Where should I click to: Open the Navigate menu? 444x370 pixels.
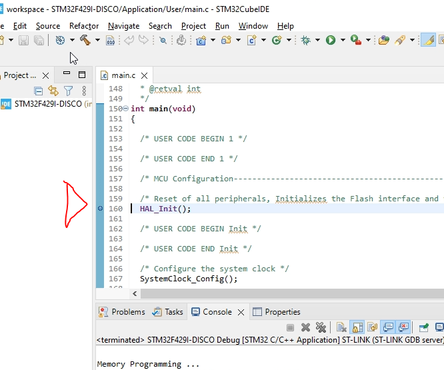[124, 26]
